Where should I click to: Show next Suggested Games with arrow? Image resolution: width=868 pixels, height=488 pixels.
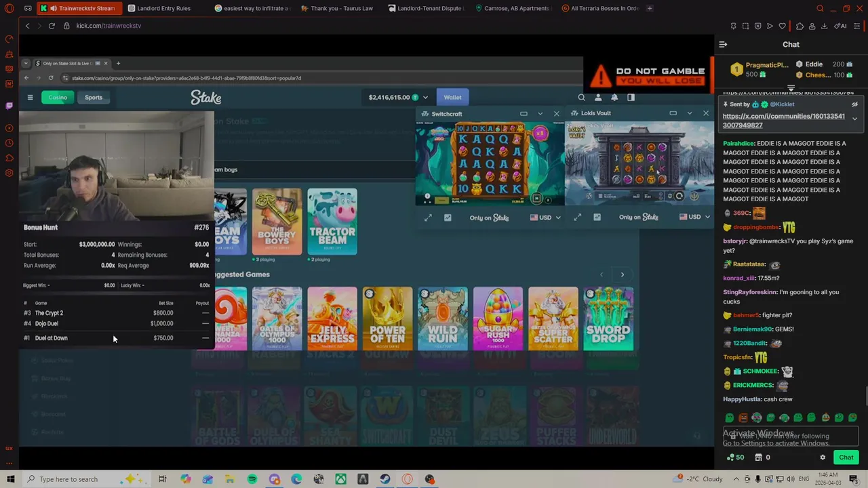click(x=622, y=274)
